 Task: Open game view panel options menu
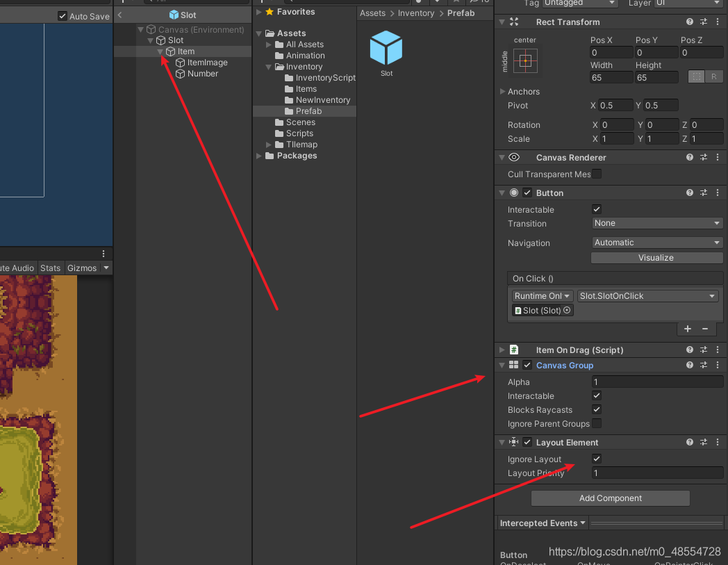(104, 254)
